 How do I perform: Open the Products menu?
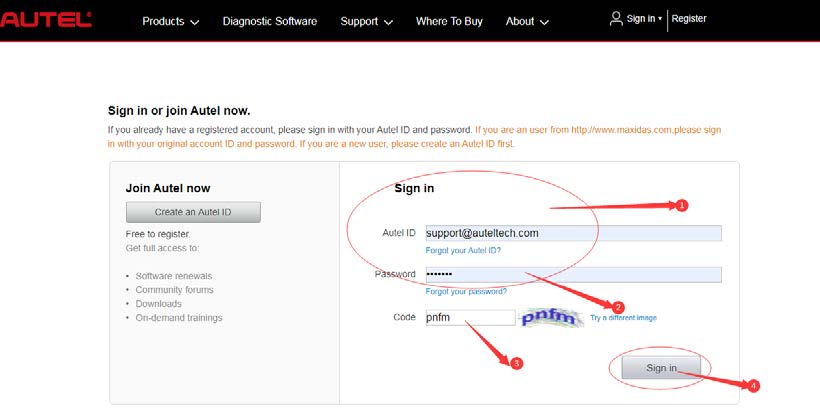pyautogui.click(x=163, y=21)
